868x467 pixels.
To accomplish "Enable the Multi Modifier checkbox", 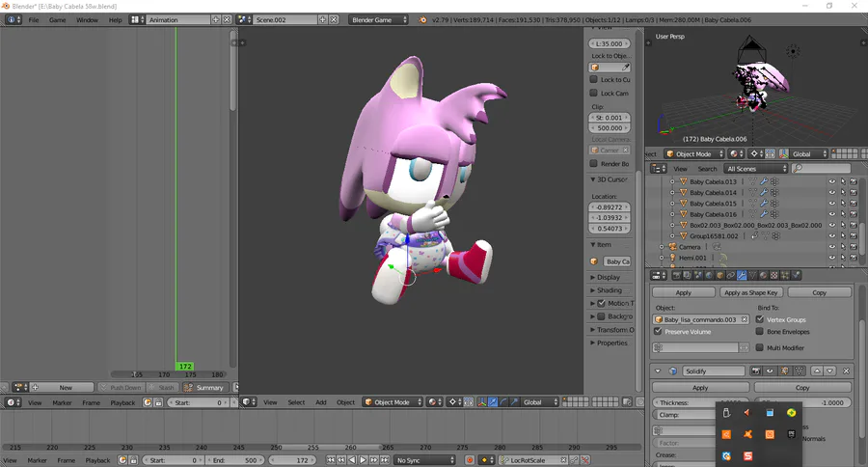I will click(x=760, y=347).
